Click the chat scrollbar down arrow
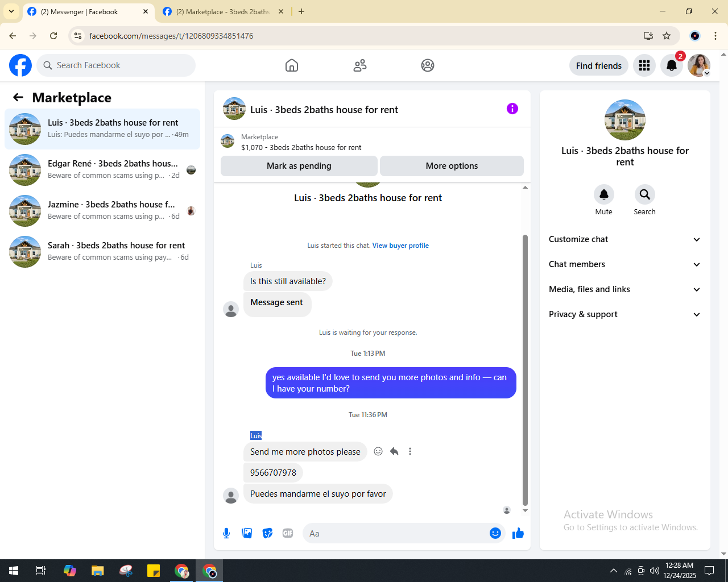This screenshot has width=728, height=582. click(x=525, y=510)
